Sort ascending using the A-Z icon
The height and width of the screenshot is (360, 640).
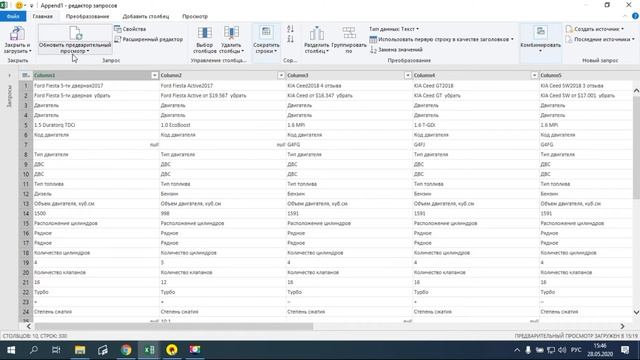tap(290, 29)
